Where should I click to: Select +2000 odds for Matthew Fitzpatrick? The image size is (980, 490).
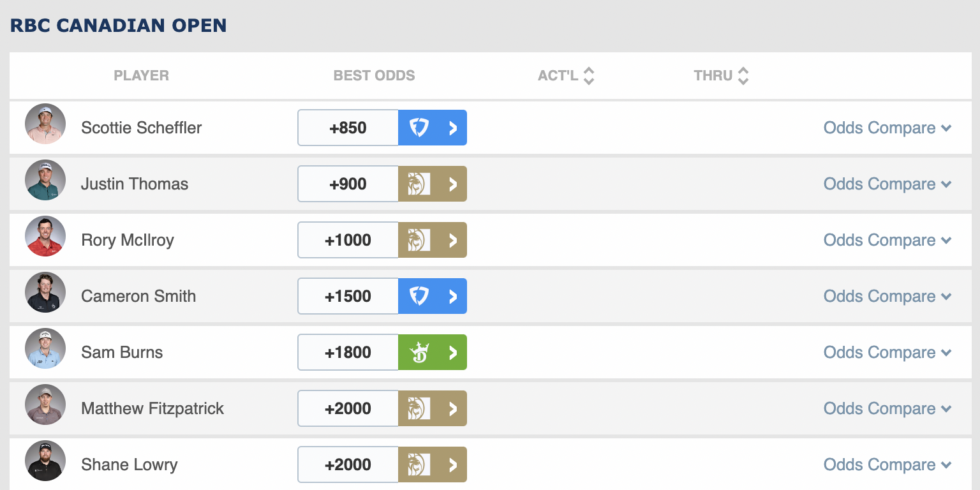(348, 408)
